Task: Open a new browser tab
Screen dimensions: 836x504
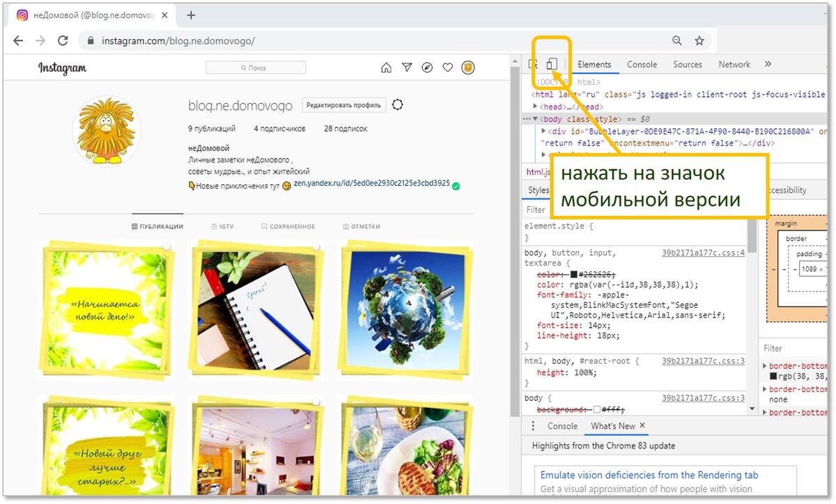Action: pyautogui.click(x=191, y=15)
